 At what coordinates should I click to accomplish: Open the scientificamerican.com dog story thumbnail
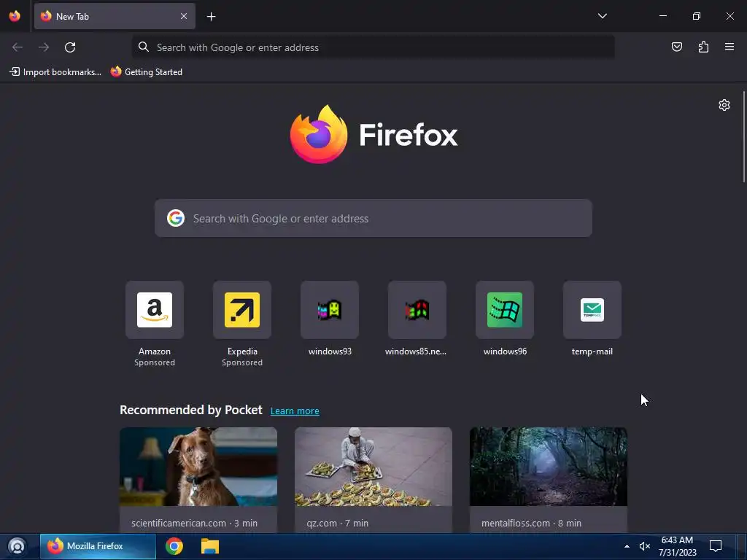pyautogui.click(x=198, y=467)
